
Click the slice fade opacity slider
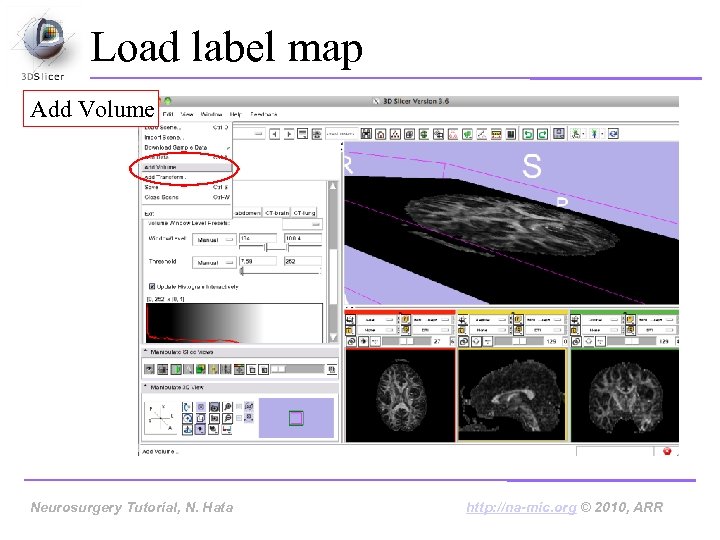(x=297, y=369)
